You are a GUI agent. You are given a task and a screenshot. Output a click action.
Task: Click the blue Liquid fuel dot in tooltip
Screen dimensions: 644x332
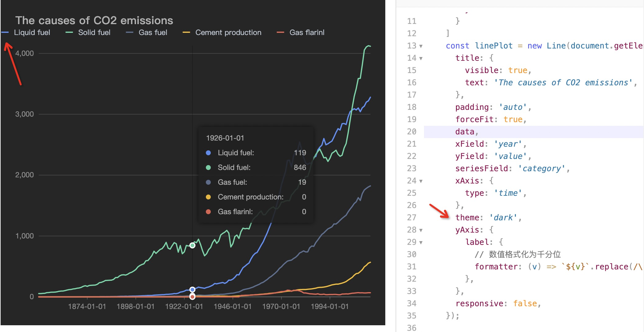tap(208, 152)
